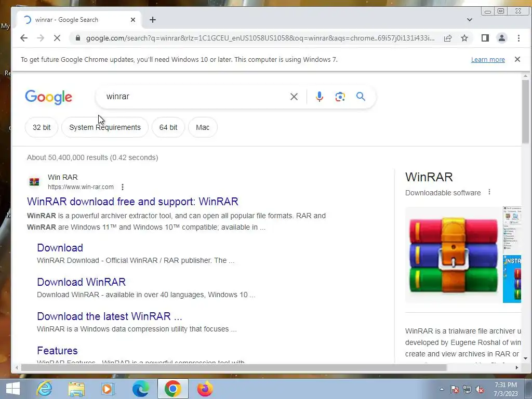Launch Microsoft Edge from the taskbar
This screenshot has width=532, height=399.
click(140, 389)
